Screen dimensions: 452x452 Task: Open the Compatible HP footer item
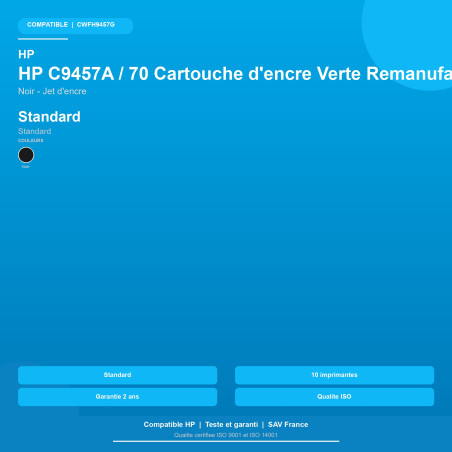169,425
